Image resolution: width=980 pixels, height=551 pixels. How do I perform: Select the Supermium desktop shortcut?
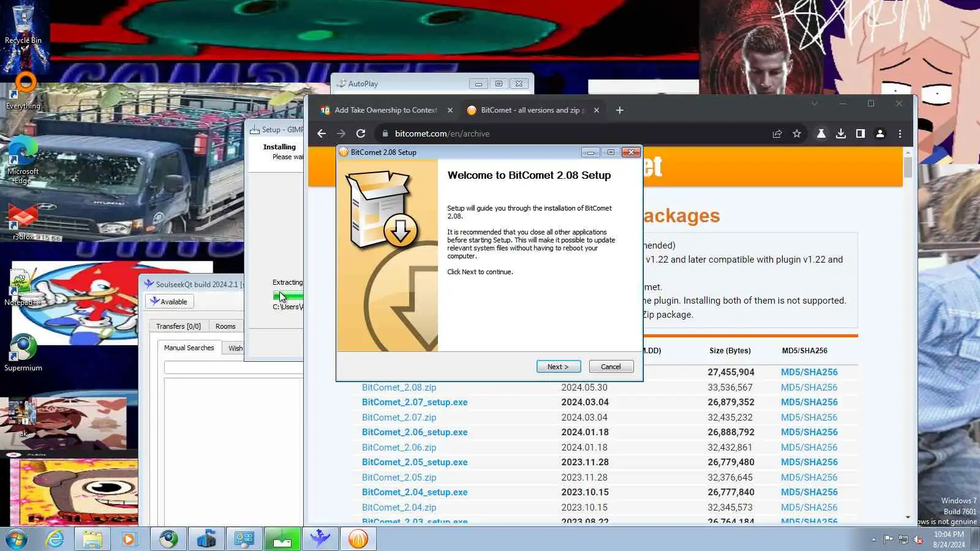(23, 353)
